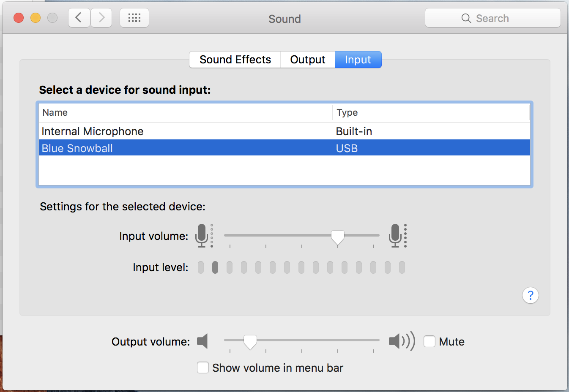
Task: Click the Type column header
Action: tap(431, 112)
